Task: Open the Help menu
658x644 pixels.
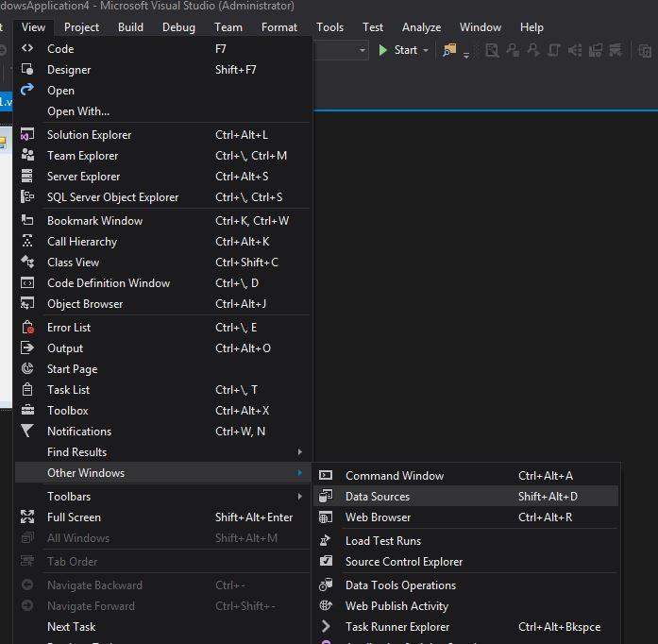Action: click(x=531, y=27)
